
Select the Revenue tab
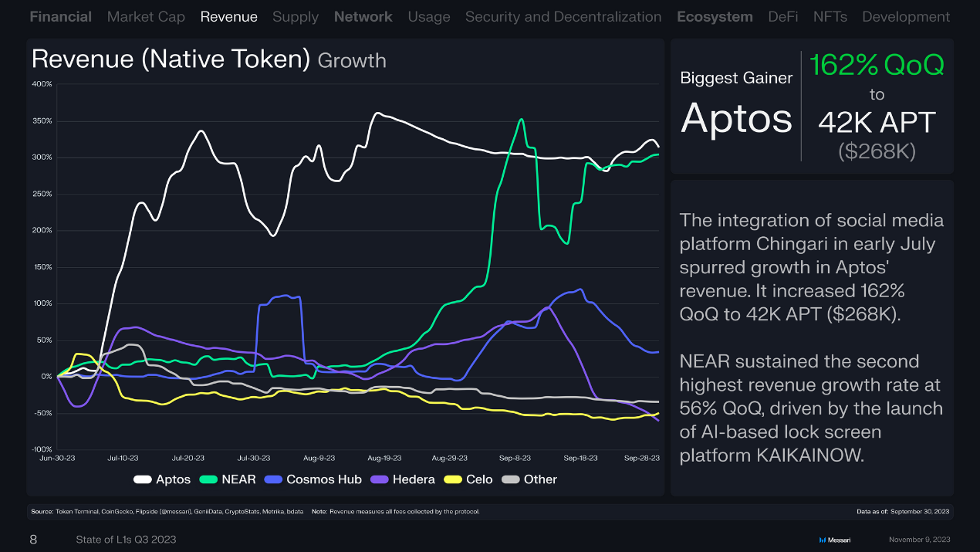point(228,16)
